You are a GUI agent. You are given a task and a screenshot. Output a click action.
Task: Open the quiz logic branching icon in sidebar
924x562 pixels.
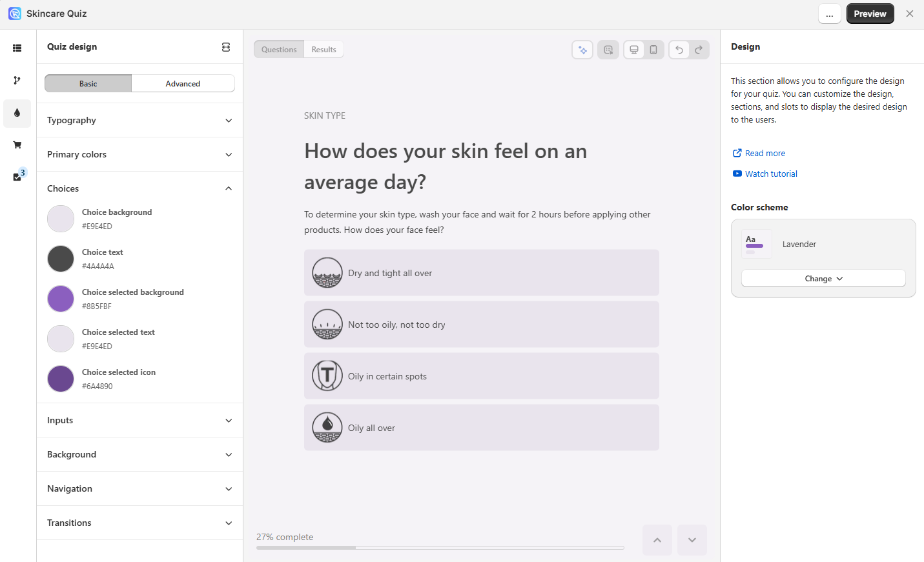click(x=17, y=81)
